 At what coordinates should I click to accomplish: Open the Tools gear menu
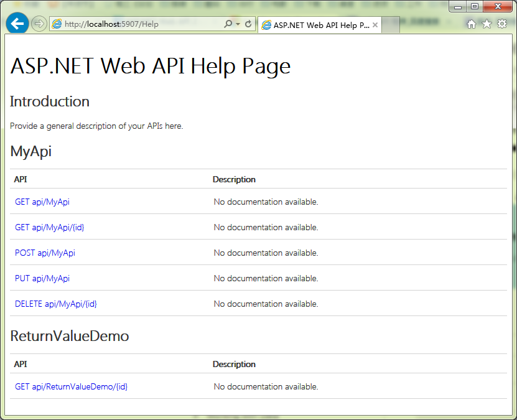tap(501, 24)
